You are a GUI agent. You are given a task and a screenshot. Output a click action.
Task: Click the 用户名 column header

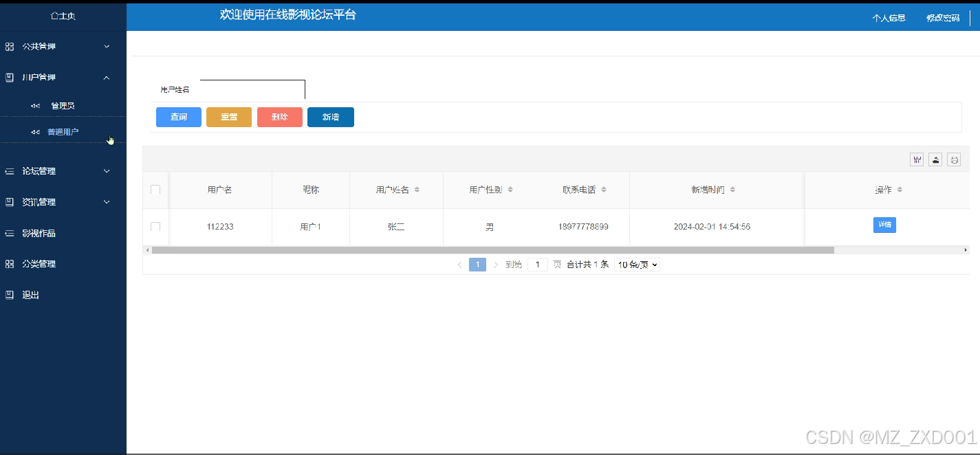click(x=220, y=190)
